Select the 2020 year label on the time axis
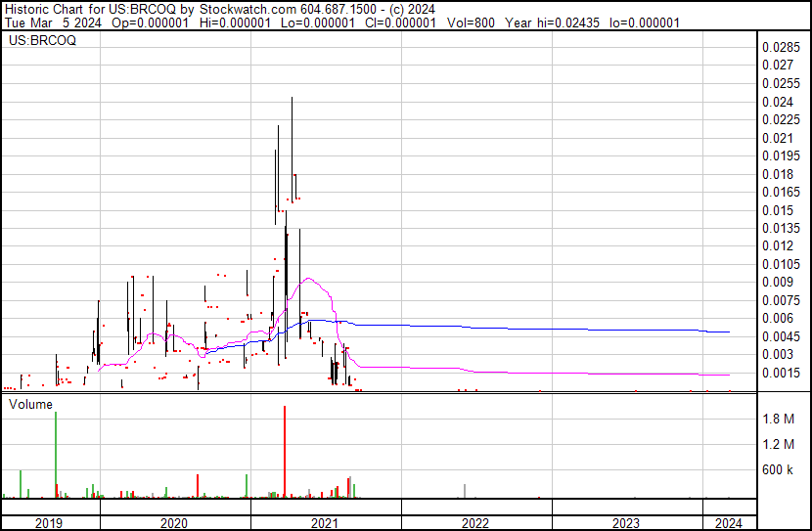This screenshot has width=812, height=531. (x=173, y=522)
